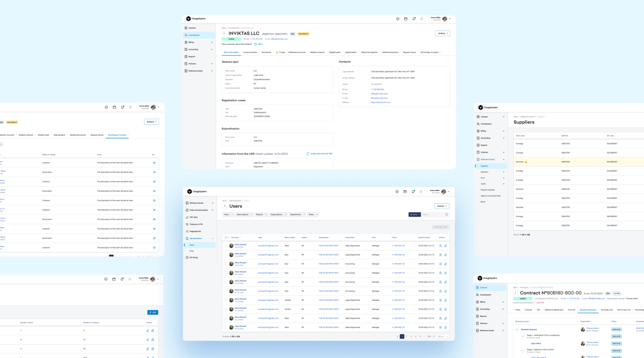This screenshot has height=358, width=644.
Task: Click the search magnifier icon on Users page
Action: click(x=446, y=215)
